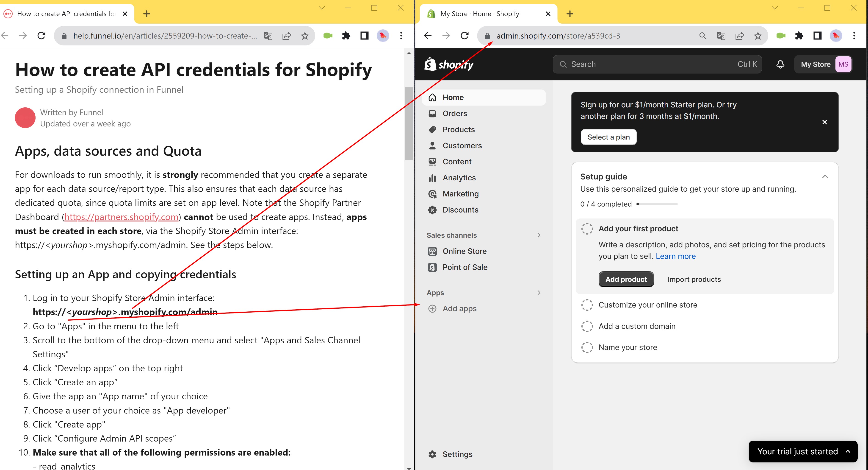Click the translate icon in the Funnel window address bar
The image size is (868, 470).
pyautogui.click(x=268, y=35)
